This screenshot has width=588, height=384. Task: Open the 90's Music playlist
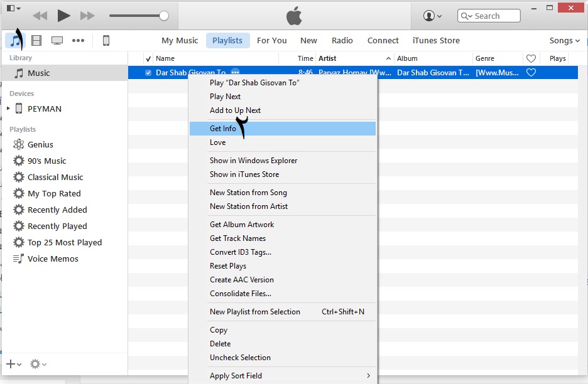(46, 161)
